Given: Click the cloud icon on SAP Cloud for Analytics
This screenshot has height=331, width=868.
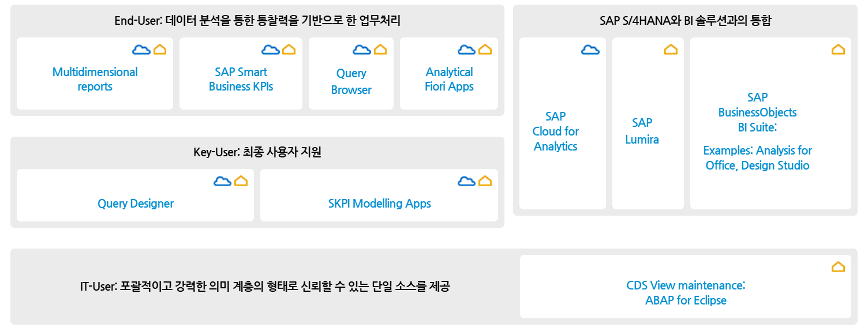Looking at the screenshot, I should coord(590,50).
